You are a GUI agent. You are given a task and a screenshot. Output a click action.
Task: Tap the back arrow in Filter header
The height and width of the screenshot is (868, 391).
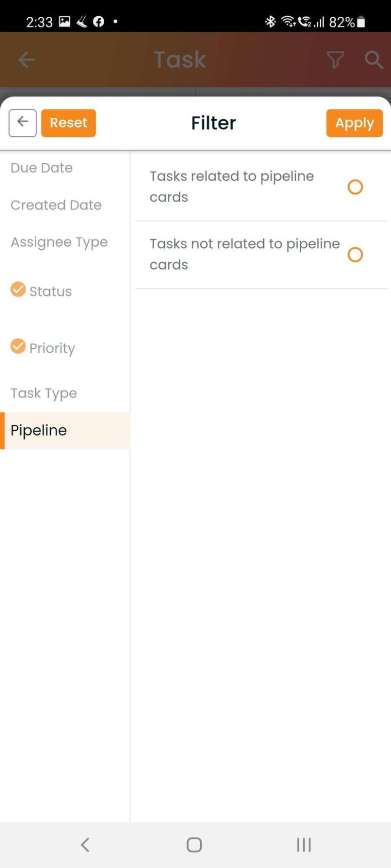click(23, 123)
